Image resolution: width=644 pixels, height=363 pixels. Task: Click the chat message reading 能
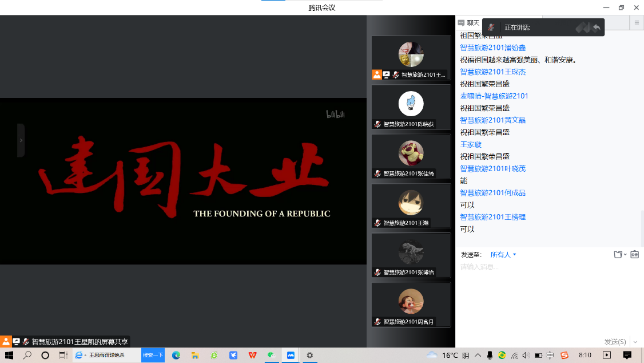tap(464, 181)
